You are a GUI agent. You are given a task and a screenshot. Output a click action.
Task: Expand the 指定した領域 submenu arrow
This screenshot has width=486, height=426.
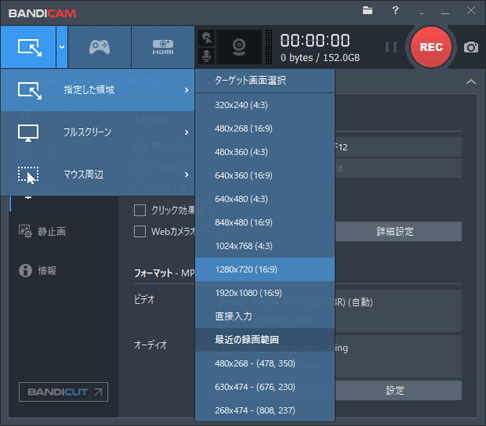click(x=187, y=90)
